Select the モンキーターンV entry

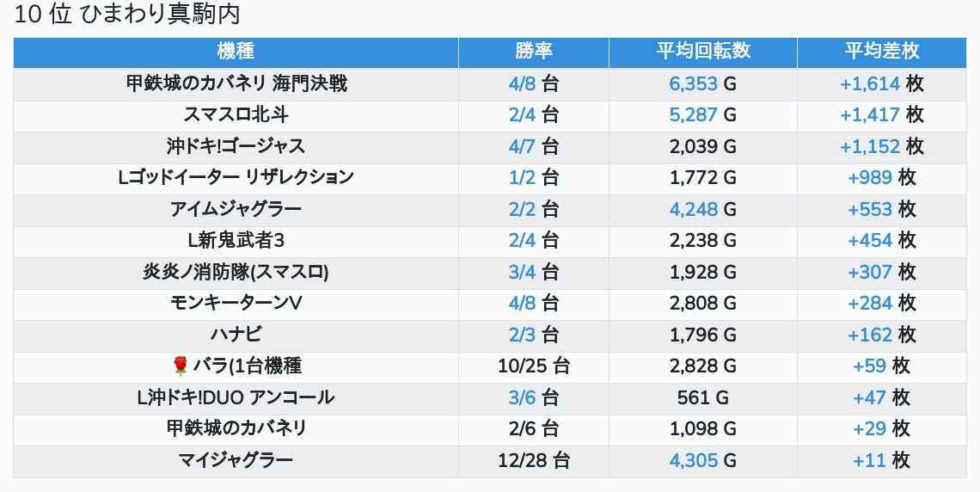(236, 303)
